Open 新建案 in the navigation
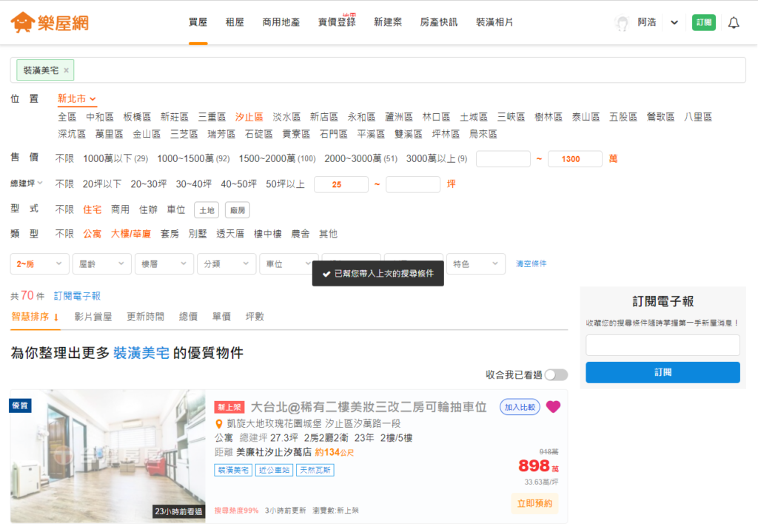This screenshot has width=758, height=532. (388, 22)
